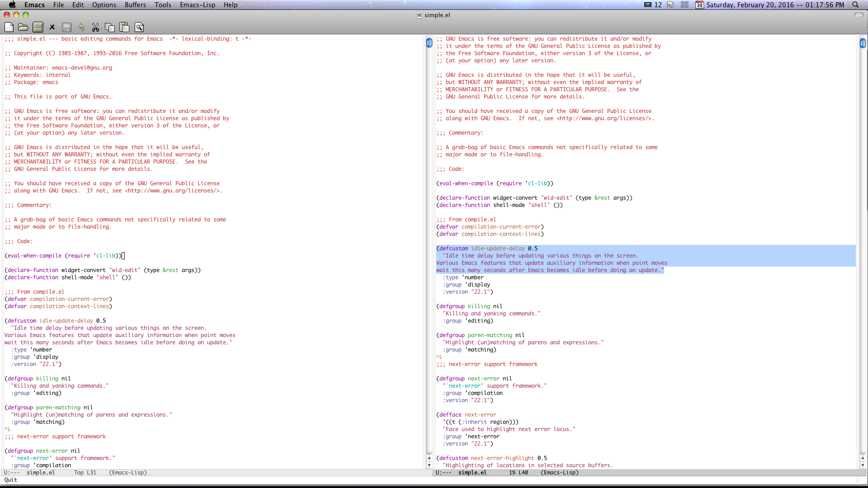Click 'declare-function widget-convert' in right pane
868x488 pixels.
(x=534, y=198)
